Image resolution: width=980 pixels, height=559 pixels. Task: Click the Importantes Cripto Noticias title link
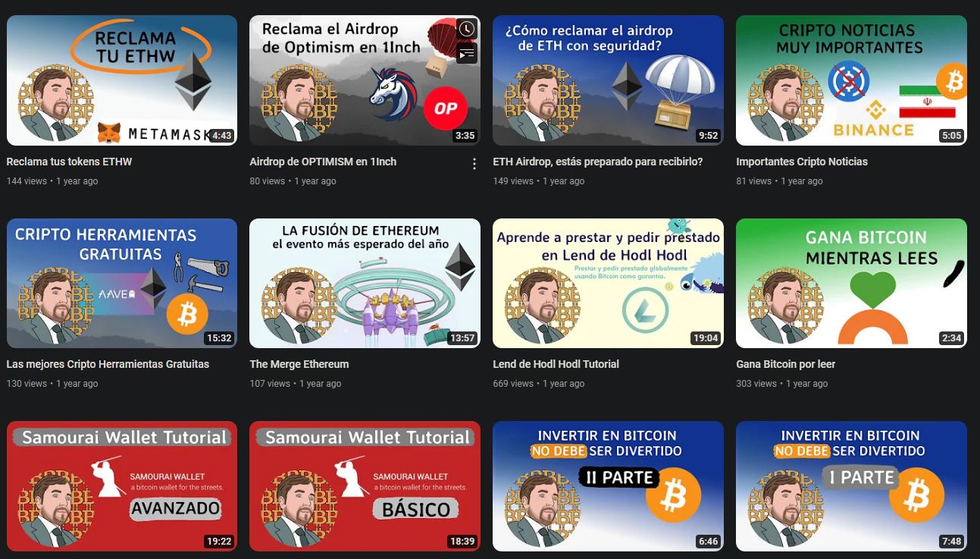click(x=802, y=162)
